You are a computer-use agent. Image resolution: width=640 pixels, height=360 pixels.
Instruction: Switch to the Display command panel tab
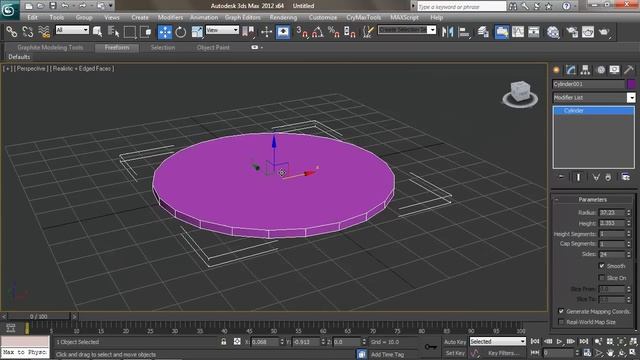pos(614,70)
